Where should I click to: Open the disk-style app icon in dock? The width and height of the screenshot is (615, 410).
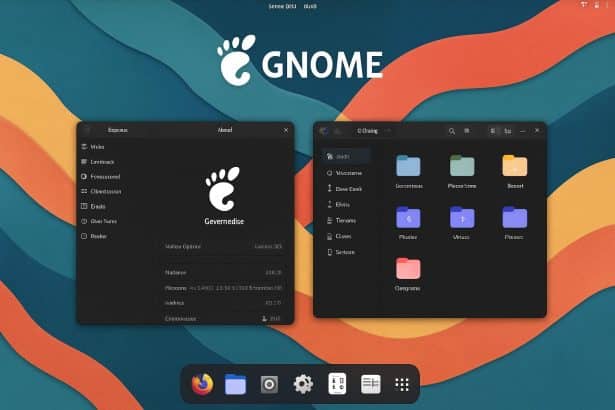[269, 384]
